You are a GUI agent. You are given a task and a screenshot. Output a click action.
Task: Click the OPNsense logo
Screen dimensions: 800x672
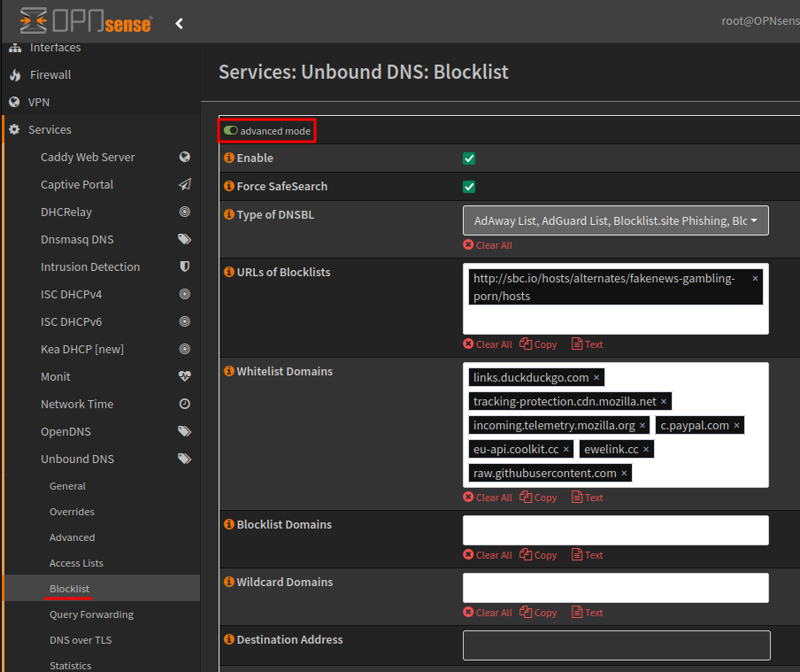point(86,21)
